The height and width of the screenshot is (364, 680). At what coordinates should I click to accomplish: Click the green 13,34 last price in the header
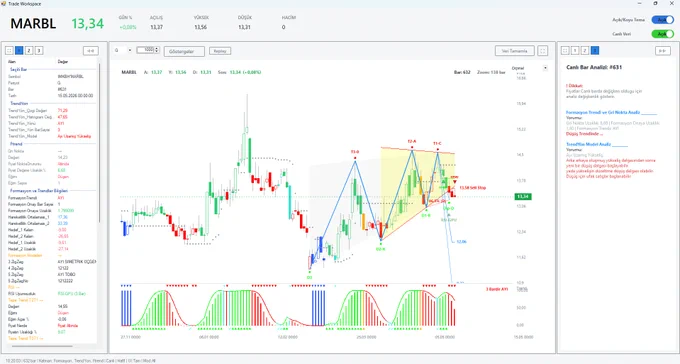tap(88, 23)
